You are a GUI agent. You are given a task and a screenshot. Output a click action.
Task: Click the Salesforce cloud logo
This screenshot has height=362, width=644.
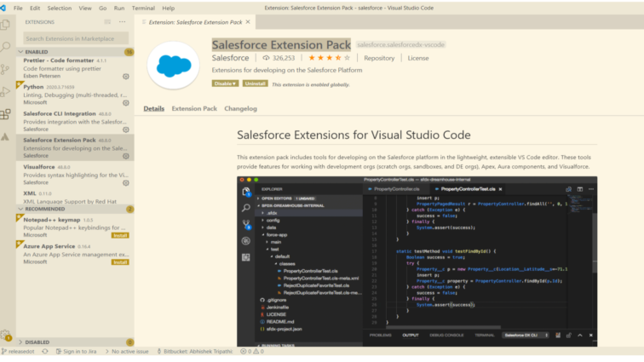click(x=173, y=66)
